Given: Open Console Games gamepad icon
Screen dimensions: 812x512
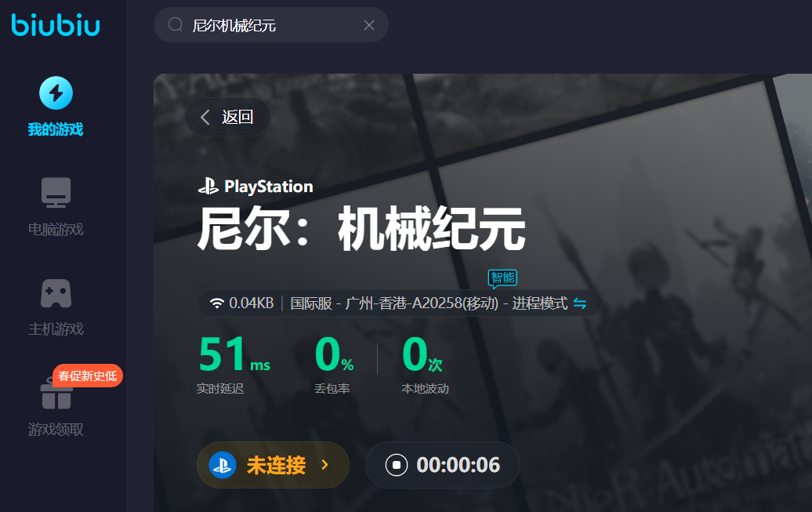Looking at the screenshot, I should pyautogui.click(x=56, y=293).
